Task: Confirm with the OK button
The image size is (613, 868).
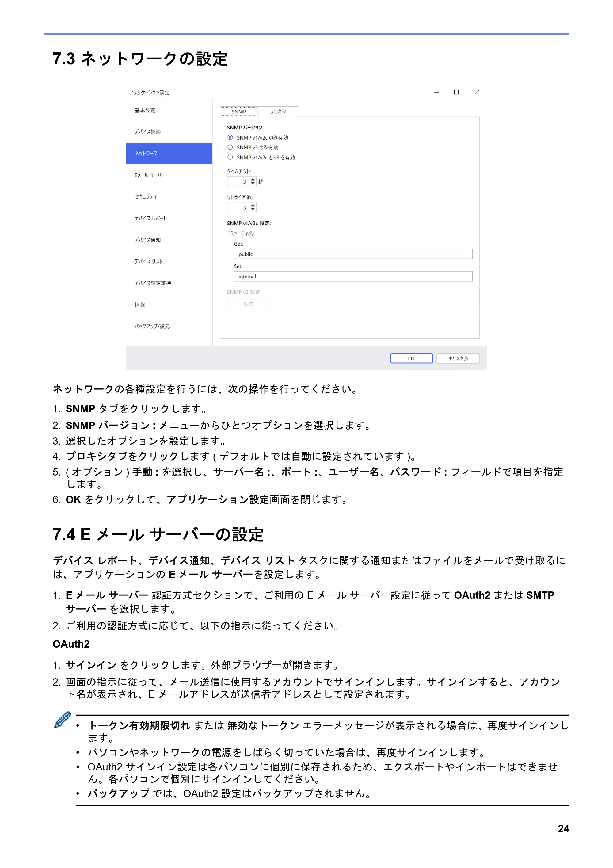Action: [x=411, y=358]
